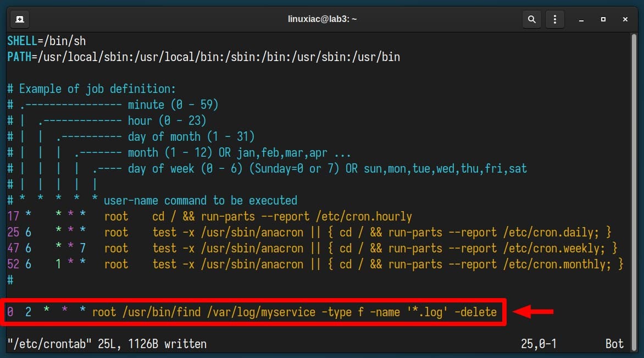Open the terminal search function

[531, 19]
